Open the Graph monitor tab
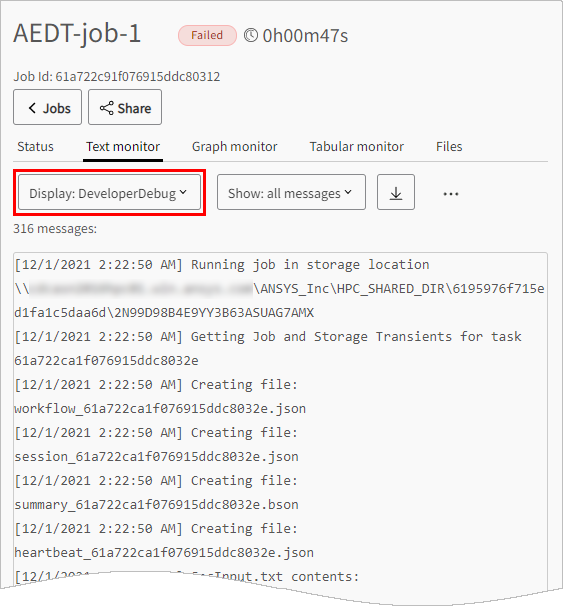The height and width of the screenshot is (607, 563). point(235,147)
